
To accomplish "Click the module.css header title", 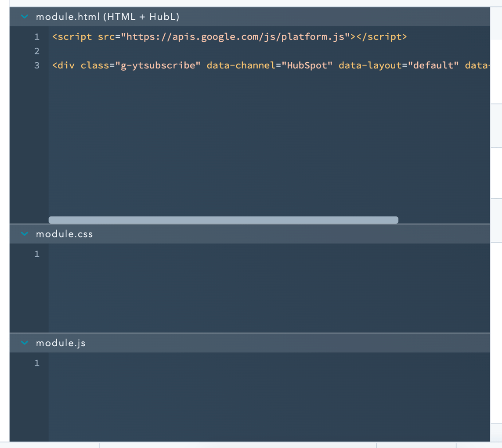I will click(65, 234).
